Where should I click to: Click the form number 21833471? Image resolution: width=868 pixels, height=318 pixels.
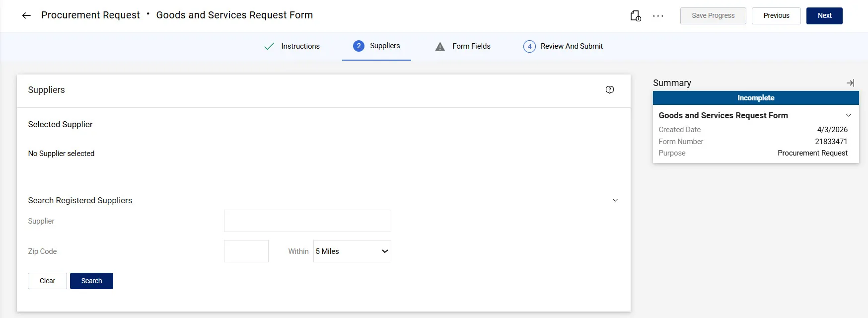coord(831,142)
